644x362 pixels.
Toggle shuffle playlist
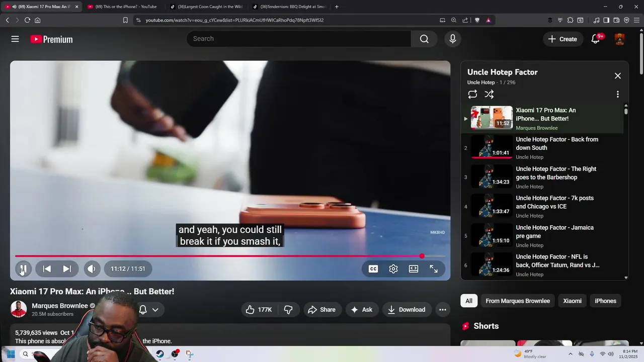[x=489, y=94]
